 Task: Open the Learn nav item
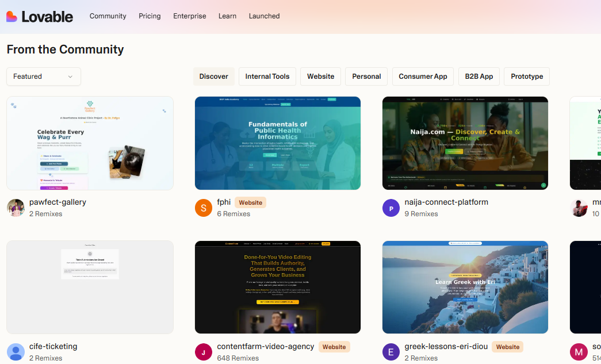click(x=227, y=16)
